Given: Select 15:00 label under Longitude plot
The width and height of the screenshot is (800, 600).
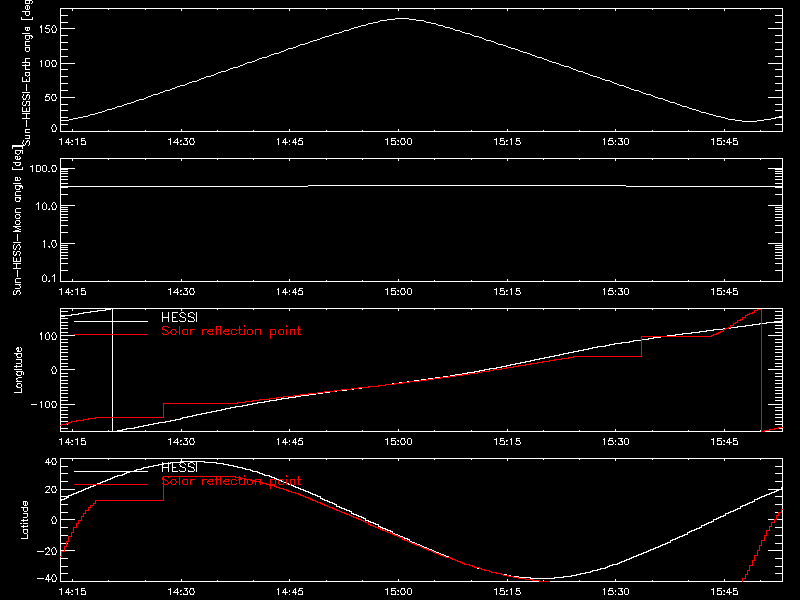Looking at the screenshot, I should point(398,442).
